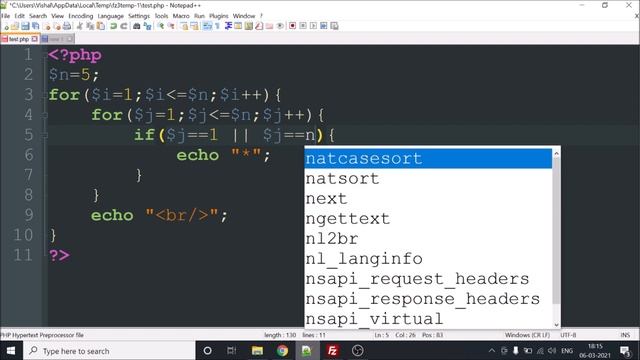Stop macro recording
This screenshot has width=640, height=360.
click(303, 26)
